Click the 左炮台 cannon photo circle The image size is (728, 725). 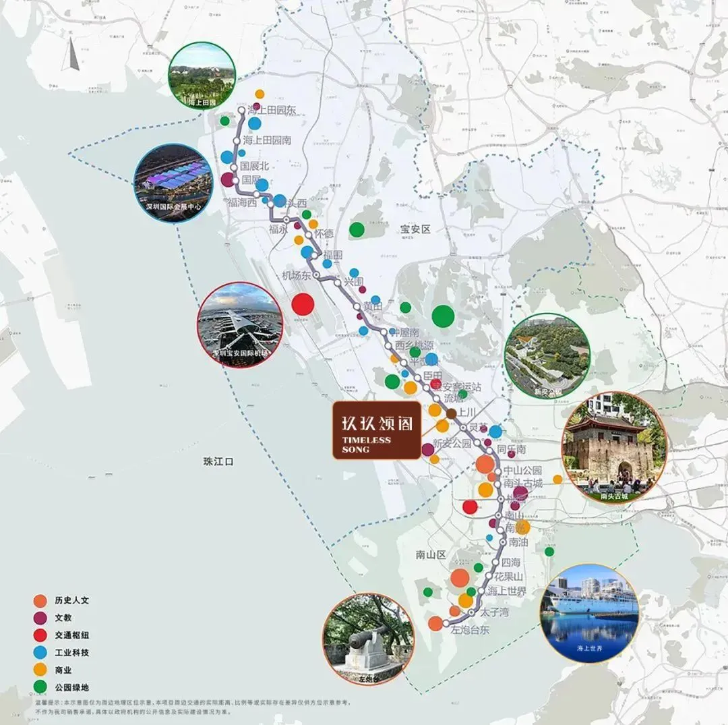[368, 639]
